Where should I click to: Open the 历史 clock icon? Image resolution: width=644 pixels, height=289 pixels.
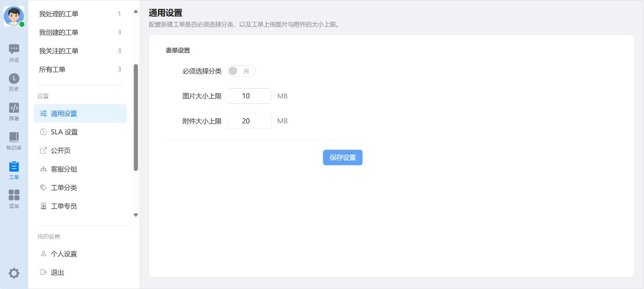click(14, 78)
